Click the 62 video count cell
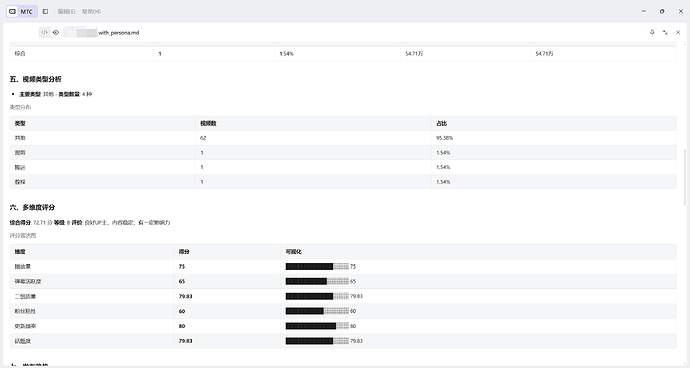Viewport: 690px width, 368px height. (x=203, y=138)
